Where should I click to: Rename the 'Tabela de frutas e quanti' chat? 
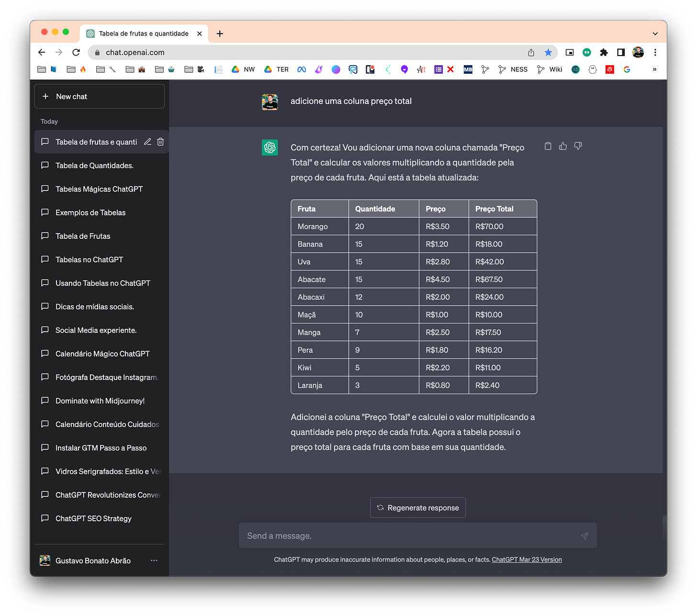point(147,142)
